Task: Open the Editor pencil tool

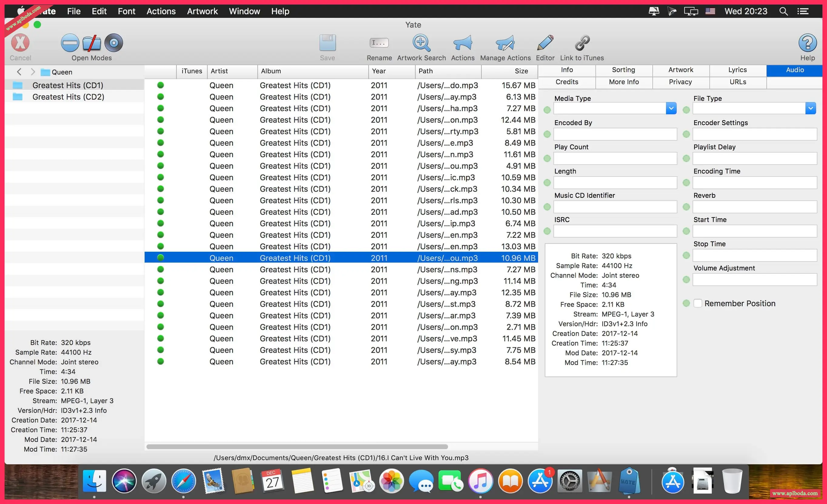Action: (545, 43)
